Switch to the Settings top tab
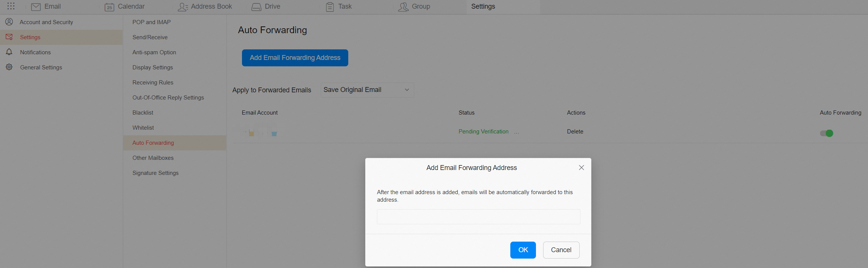 click(483, 7)
